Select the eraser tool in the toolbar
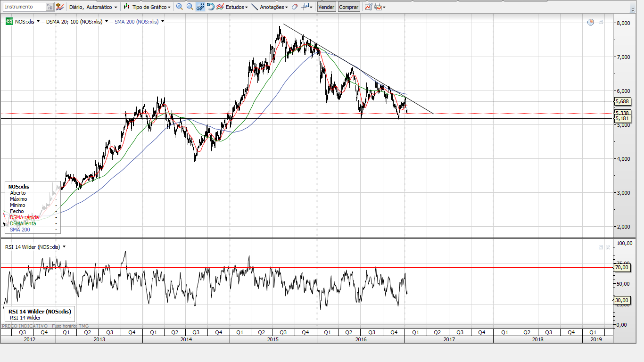 click(295, 7)
